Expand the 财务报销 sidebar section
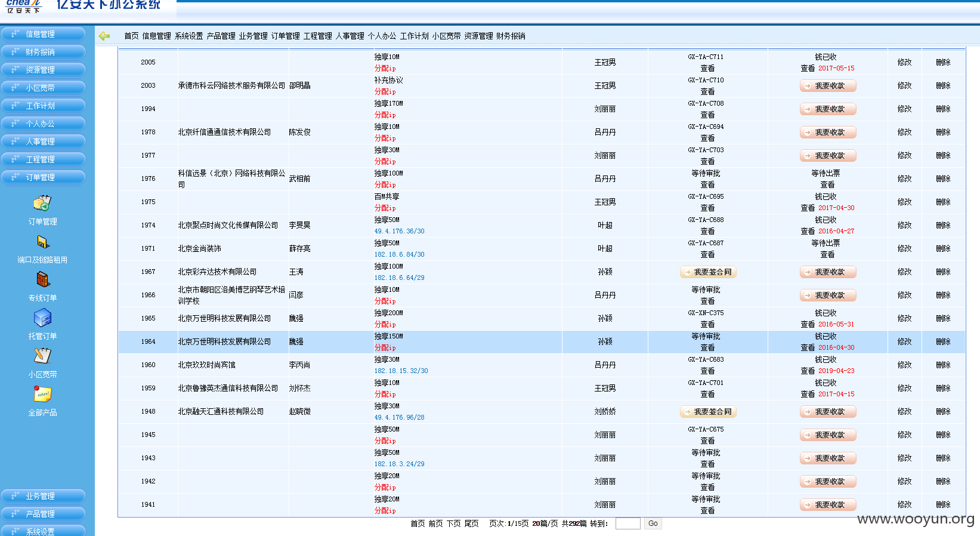Viewport: 980px width, 536px height. [x=43, y=52]
